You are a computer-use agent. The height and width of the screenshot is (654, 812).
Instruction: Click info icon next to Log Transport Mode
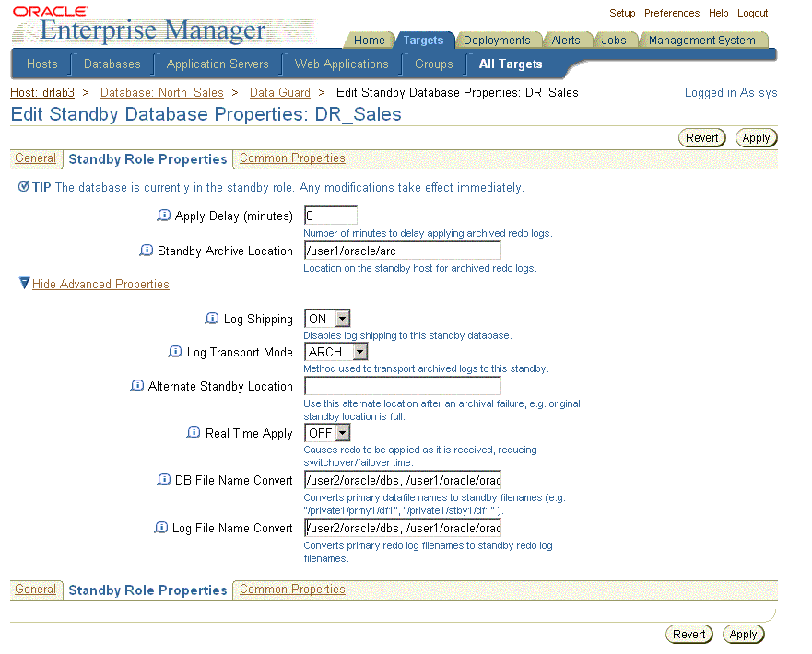click(176, 352)
